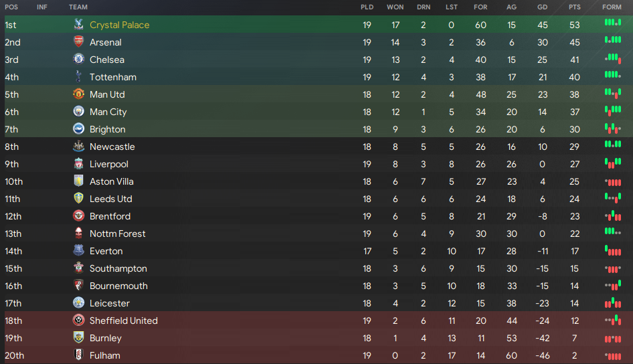The width and height of the screenshot is (633, 364).
Task: Click the FORM column header
Action: pos(612,7)
